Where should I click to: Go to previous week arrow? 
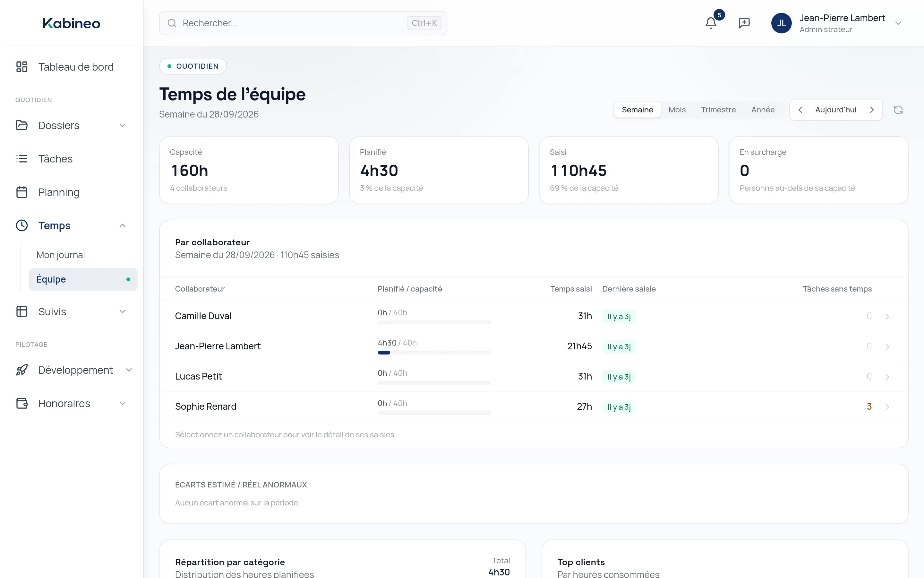point(800,110)
